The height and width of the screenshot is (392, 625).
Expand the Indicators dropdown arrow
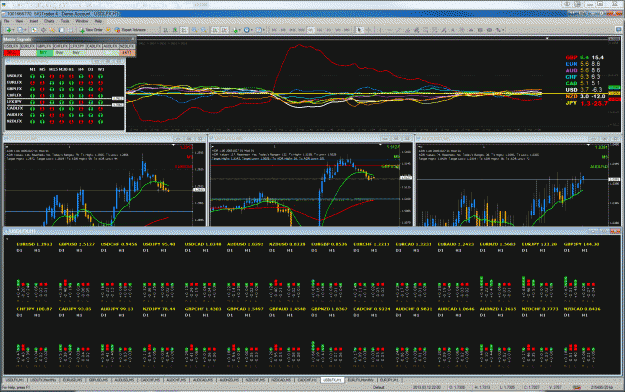coord(240,30)
